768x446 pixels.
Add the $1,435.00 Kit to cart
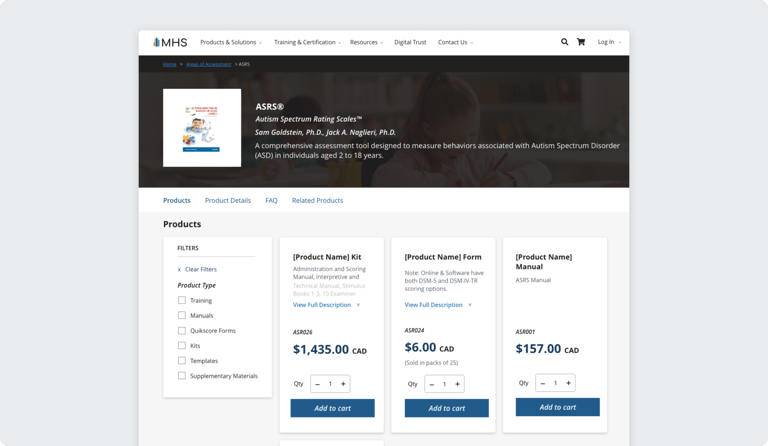333,408
